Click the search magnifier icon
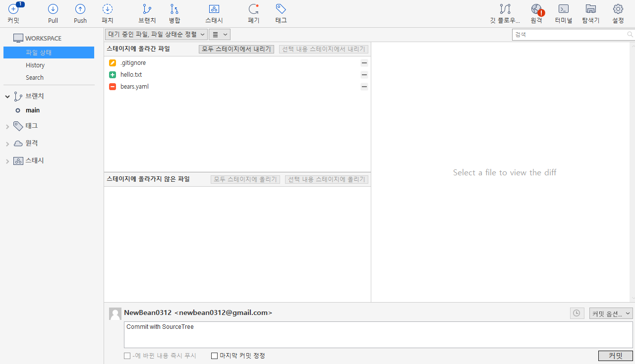This screenshot has width=635, height=364. pos(630,35)
